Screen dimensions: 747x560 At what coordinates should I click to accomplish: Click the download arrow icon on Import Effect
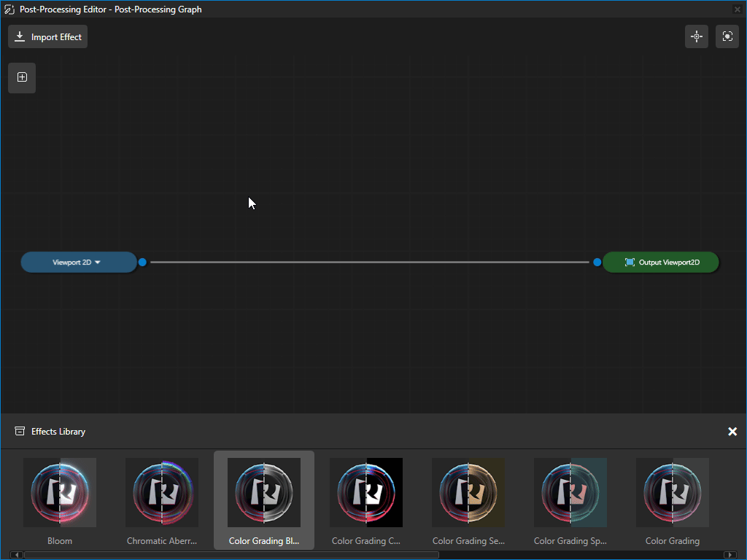pyautogui.click(x=20, y=36)
